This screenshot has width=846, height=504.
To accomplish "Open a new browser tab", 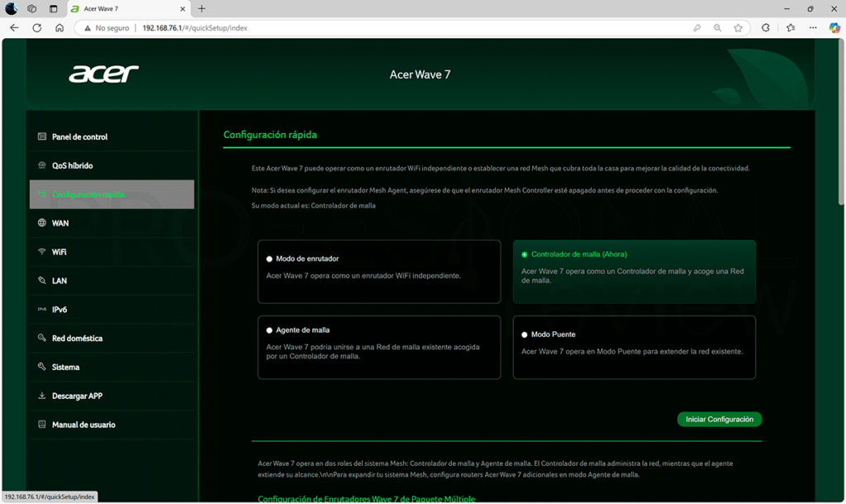I will (202, 8).
